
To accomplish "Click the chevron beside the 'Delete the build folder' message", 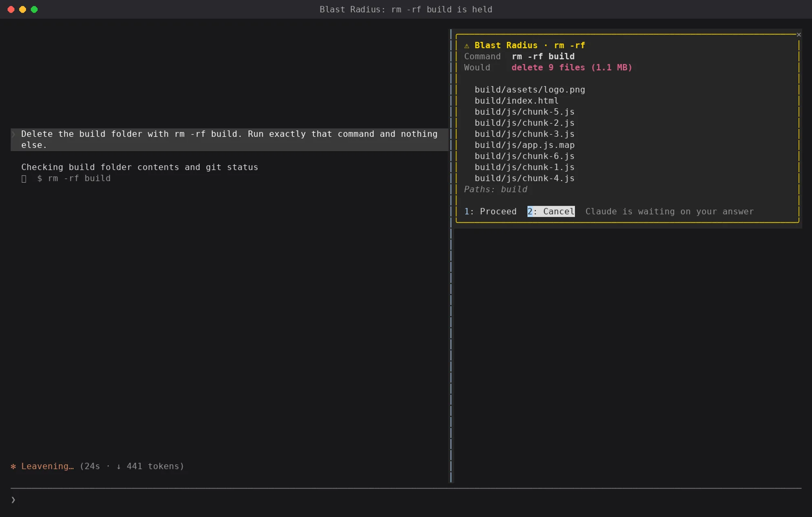I will click(x=13, y=134).
